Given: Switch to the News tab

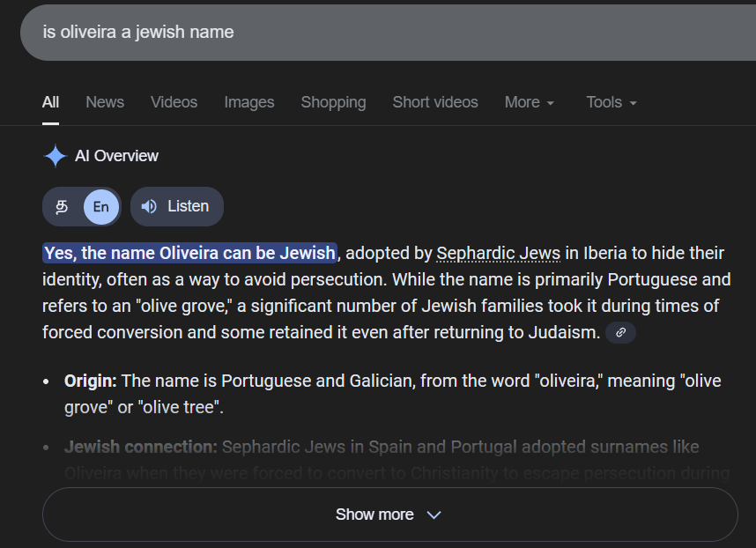Looking at the screenshot, I should (x=105, y=102).
